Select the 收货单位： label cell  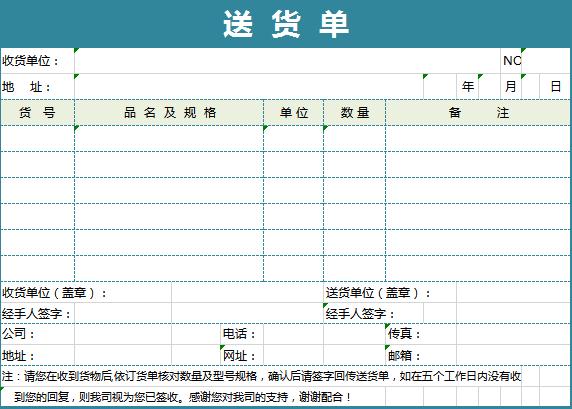pos(38,61)
